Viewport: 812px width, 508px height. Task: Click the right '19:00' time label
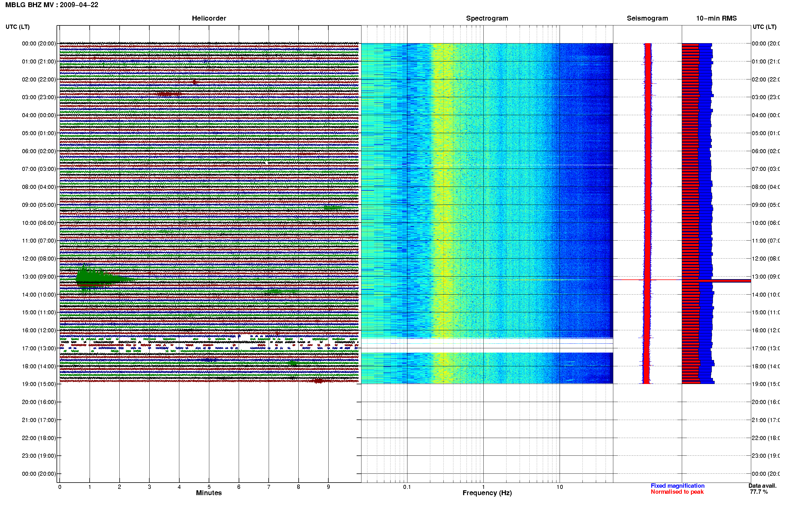click(766, 384)
